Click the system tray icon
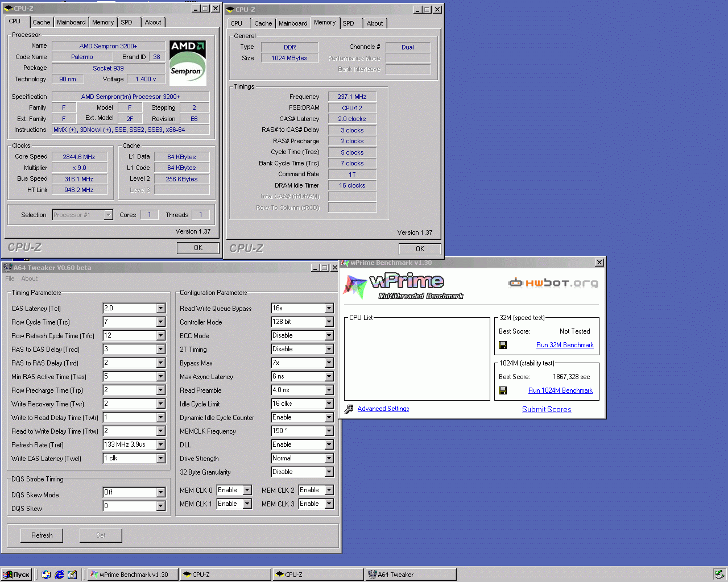 tap(719, 575)
